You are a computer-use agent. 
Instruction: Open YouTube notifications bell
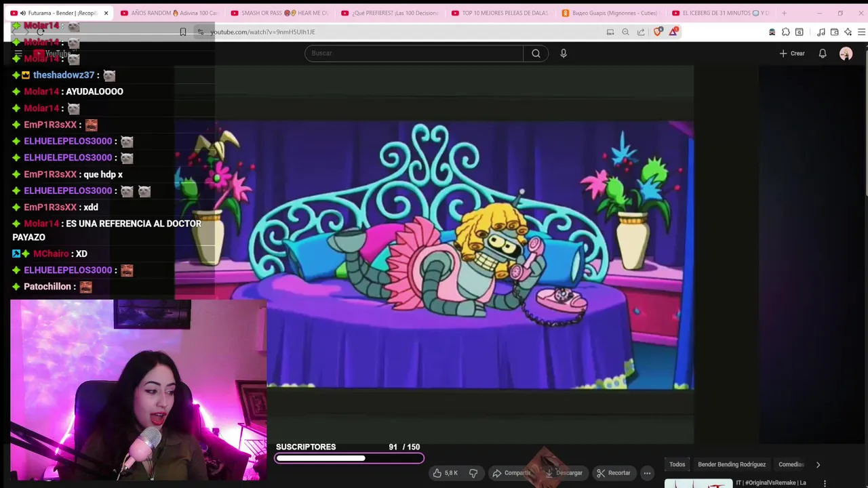pyautogui.click(x=823, y=54)
